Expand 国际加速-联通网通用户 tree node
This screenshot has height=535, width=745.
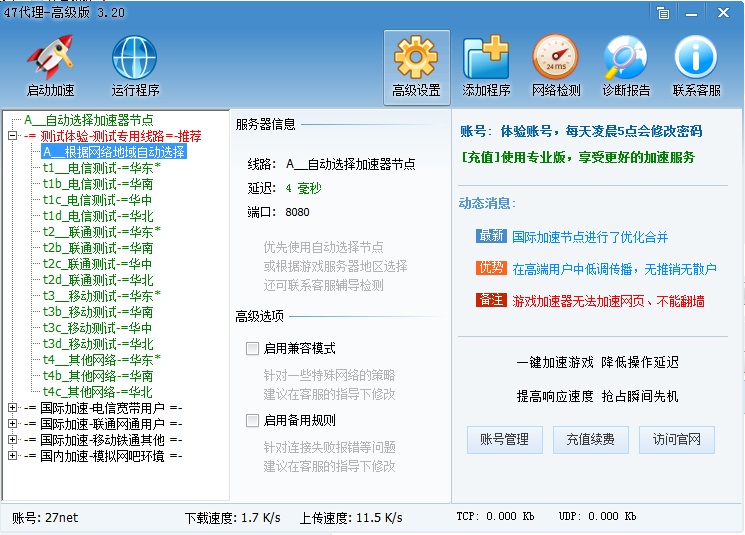tap(12, 424)
